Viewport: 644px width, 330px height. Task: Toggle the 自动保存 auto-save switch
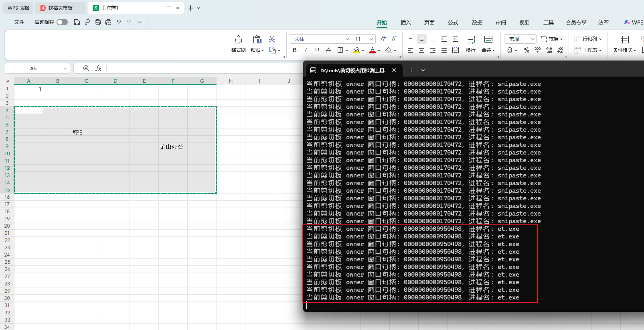[62, 22]
